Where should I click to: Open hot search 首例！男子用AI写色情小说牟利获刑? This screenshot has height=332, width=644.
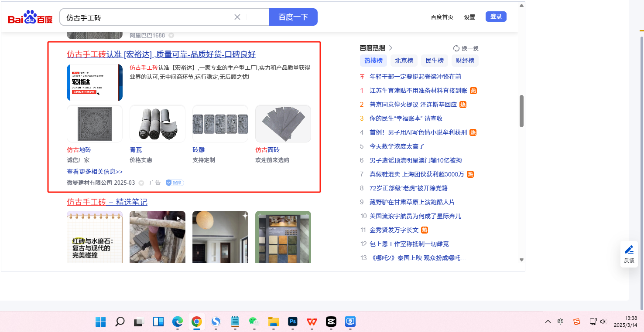418,132
